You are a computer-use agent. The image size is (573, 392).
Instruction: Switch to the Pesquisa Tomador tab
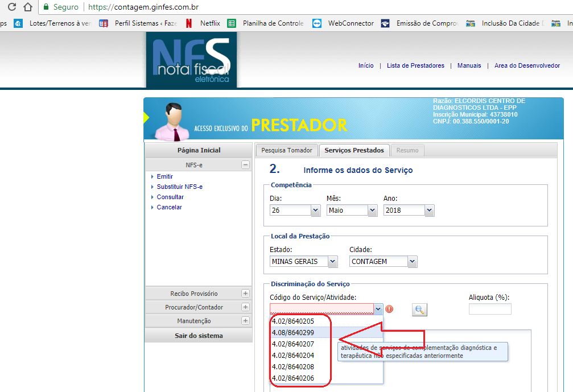click(287, 150)
